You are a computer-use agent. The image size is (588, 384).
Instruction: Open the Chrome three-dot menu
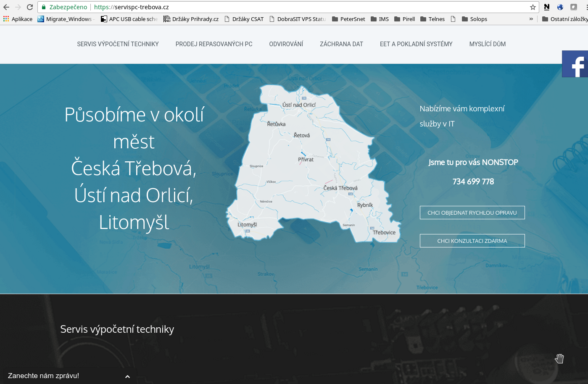(x=586, y=7)
